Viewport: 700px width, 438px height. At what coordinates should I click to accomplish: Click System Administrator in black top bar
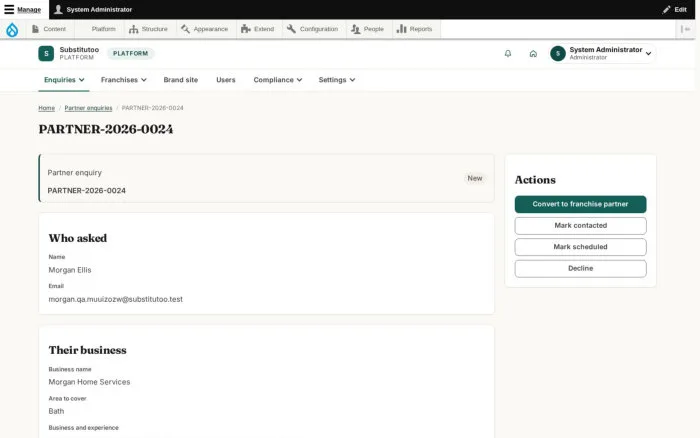[x=93, y=9]
